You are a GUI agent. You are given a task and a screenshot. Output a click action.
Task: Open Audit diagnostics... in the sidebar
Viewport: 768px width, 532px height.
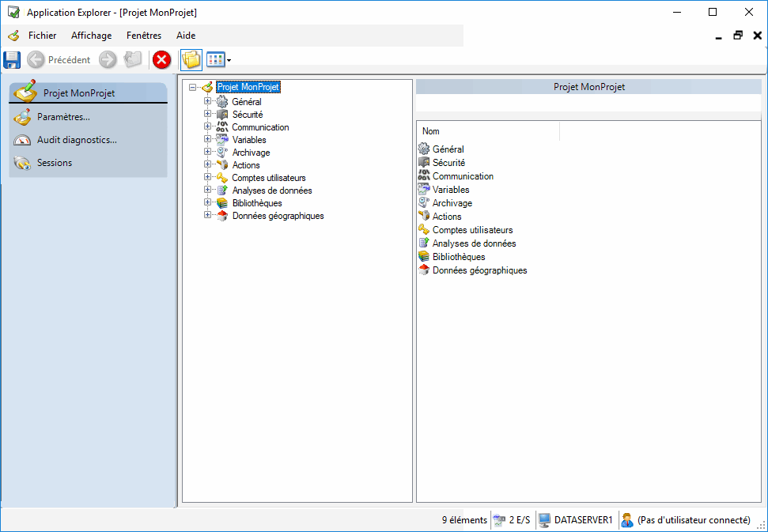pyautogui.click(x=77, y=140)
